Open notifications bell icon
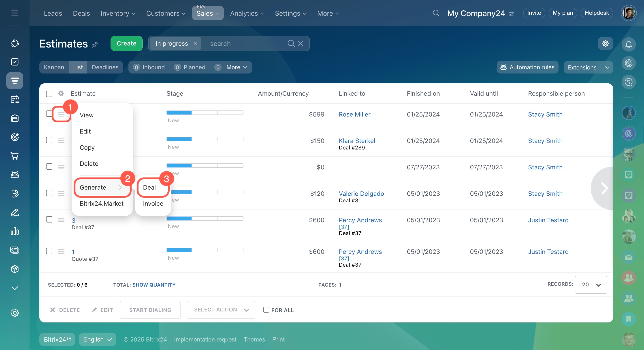The image size is (644, 350). [x=629, y=45]
